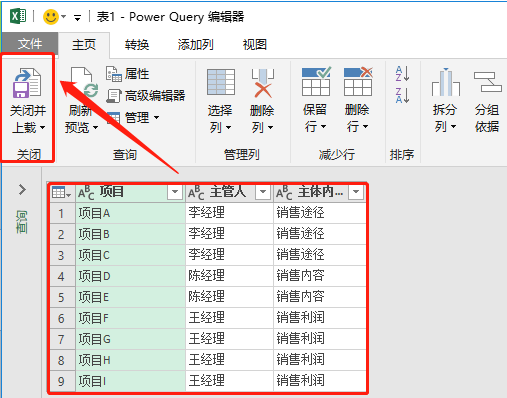Expand the collapsed 查询 queries pane chevron
The height and width of the screenshot is (398, 507).
(22, 189)
